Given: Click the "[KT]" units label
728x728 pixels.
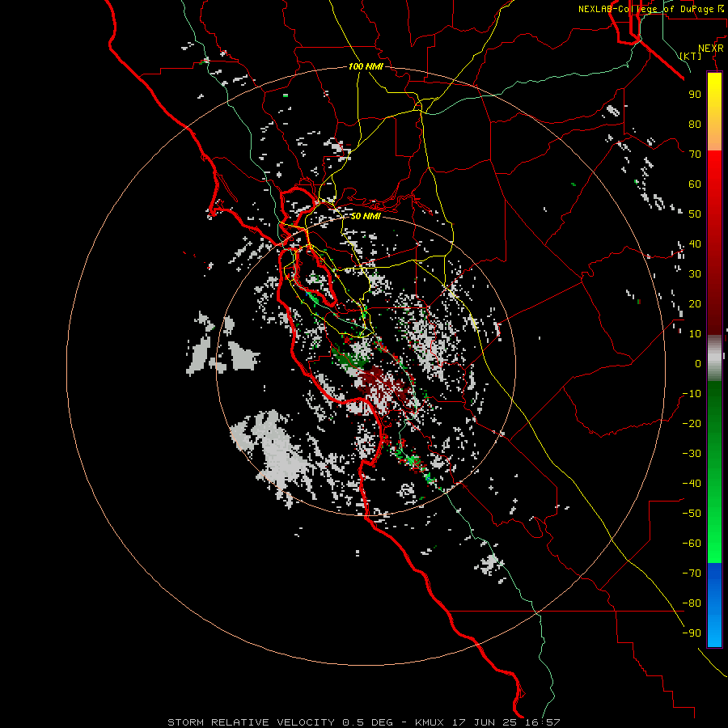Looking at the screenshot, I should tap(691, 56).
